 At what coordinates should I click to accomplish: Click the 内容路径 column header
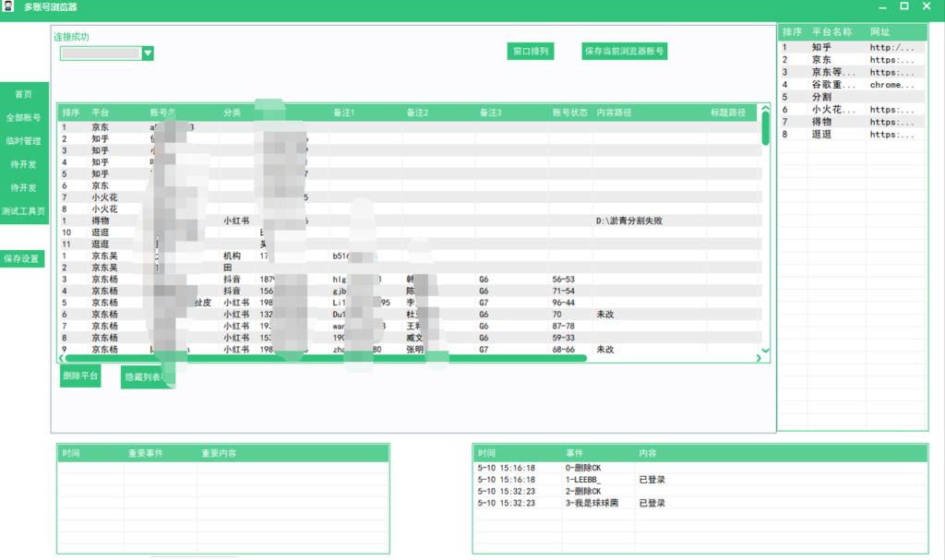pyautogui.click(x=614, y=113)
